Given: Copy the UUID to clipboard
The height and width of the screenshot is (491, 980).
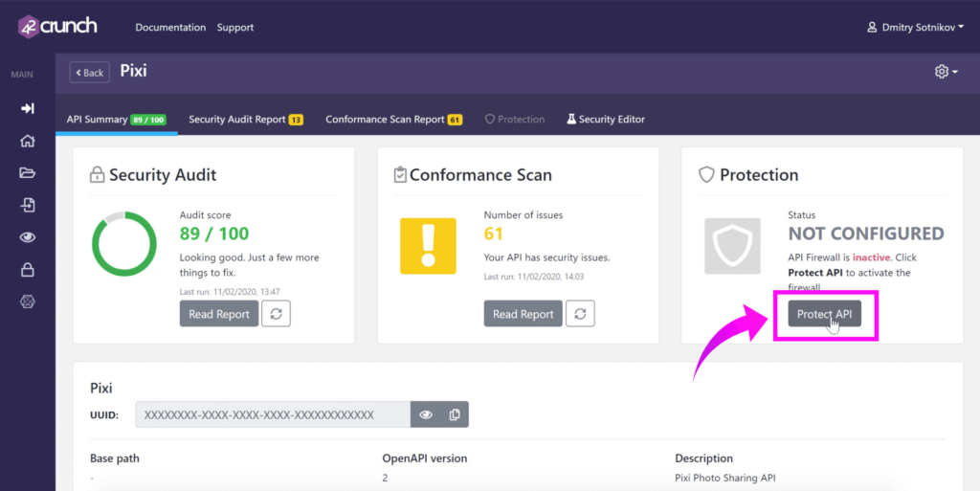Looking at the screenshot, I should click(x=455, y=414).
